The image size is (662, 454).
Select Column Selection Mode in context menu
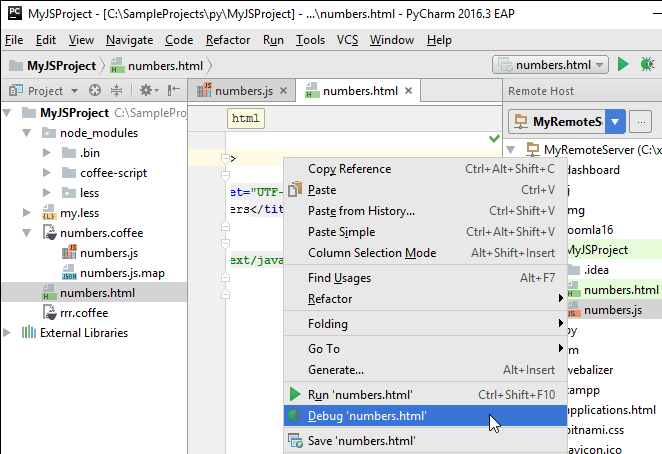(x=425, y=253)
